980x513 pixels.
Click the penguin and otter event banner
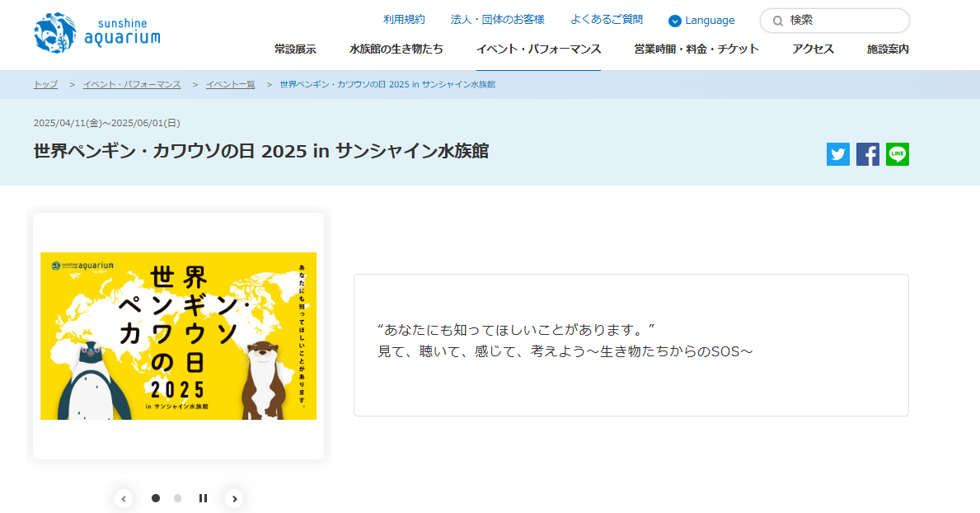178,336
